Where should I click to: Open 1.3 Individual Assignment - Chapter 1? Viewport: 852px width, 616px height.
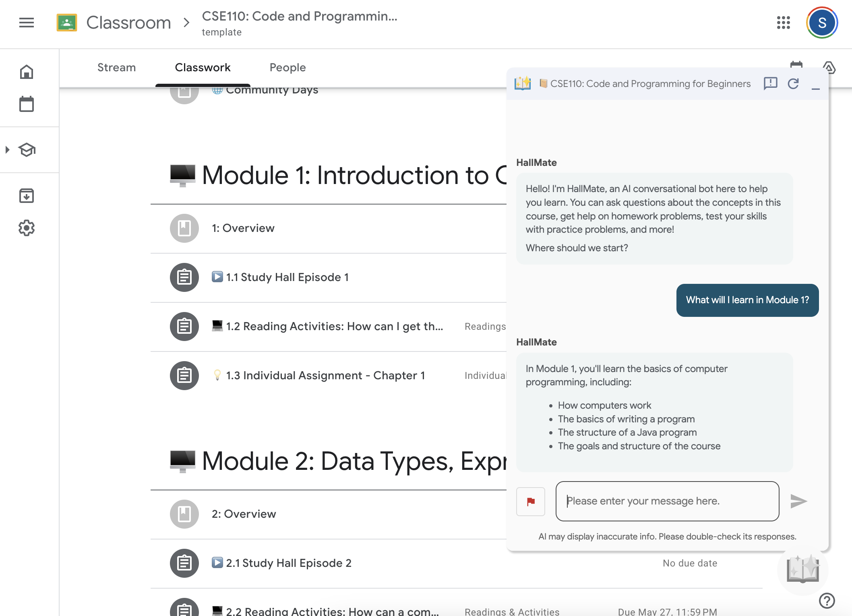click(x=325, y=376)
